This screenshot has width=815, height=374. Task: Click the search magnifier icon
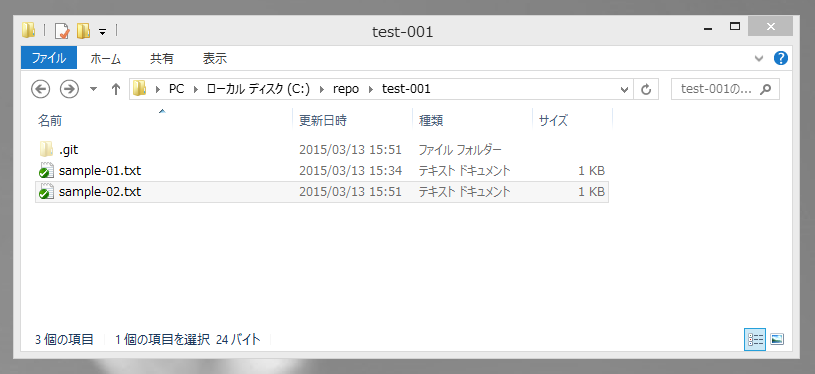(x=766, y=89)
